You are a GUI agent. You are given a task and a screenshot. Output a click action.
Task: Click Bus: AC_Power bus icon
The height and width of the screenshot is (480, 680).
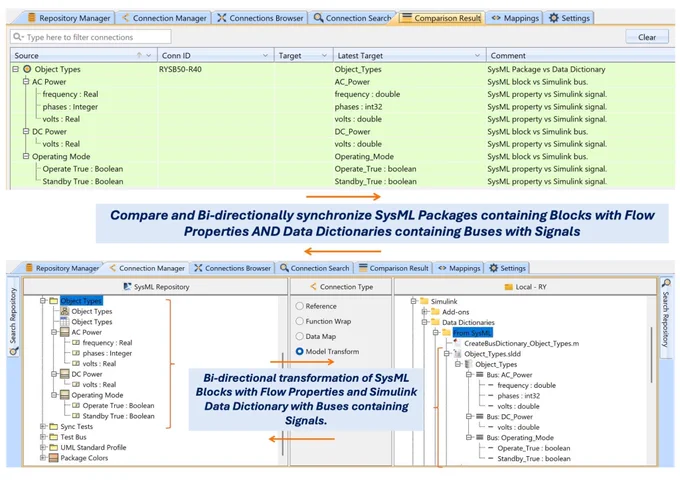click(480, 375)
